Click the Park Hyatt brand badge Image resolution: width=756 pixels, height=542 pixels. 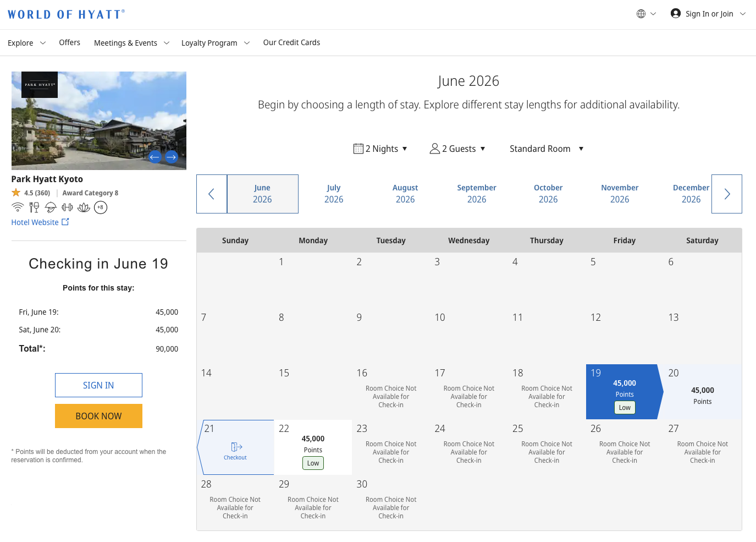coord(40,85)
